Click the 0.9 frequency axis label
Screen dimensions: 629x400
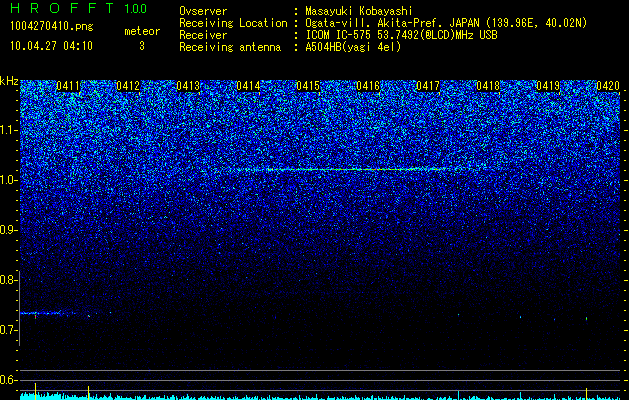point(8,230)
